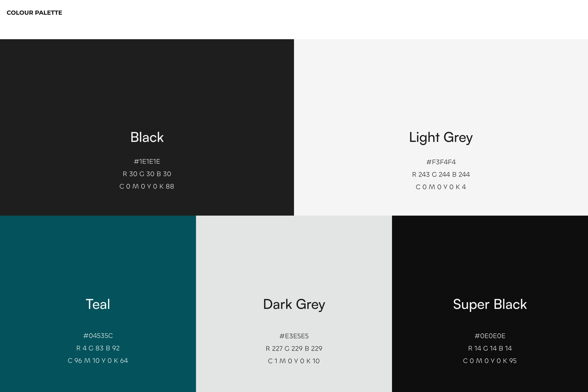Click hex code #1E1E1E
588x392 pixels.
point(147,162)
